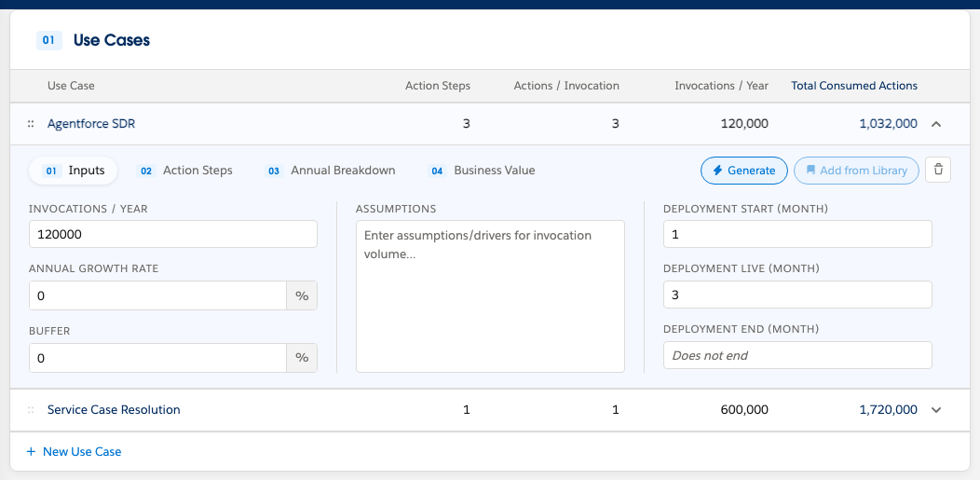
Task: Delete Agentforce SDR use case with trash icon
Action: pyautogui.click(x=937, y=170)
